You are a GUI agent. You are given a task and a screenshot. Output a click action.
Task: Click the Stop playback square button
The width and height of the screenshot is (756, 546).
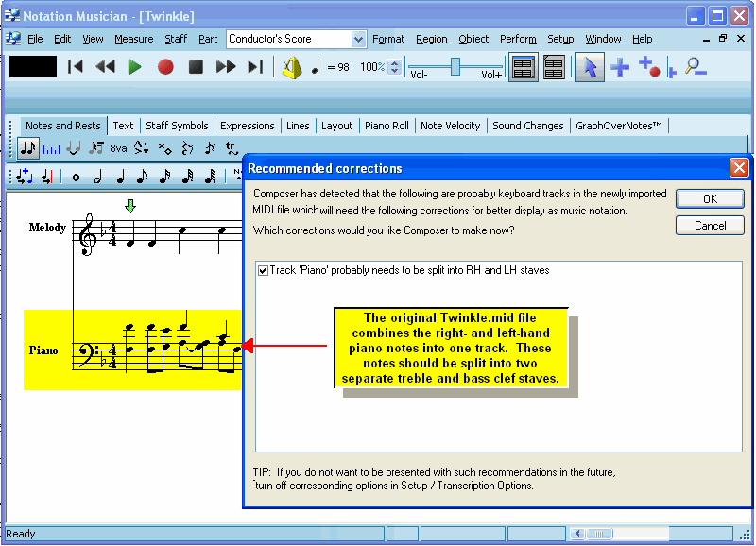pos(196,67)
